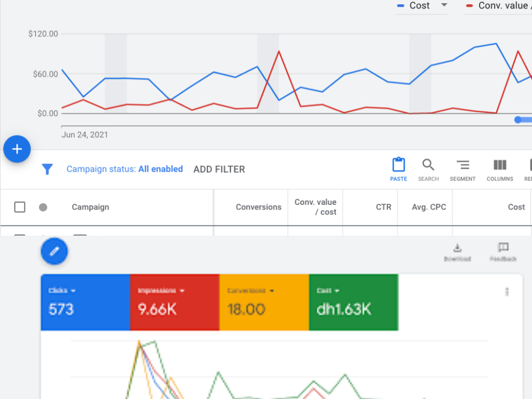Viewport: 532px width, 399px height.
Task: Click Campaign status: All enabled filter
Action: click(124, 169)
